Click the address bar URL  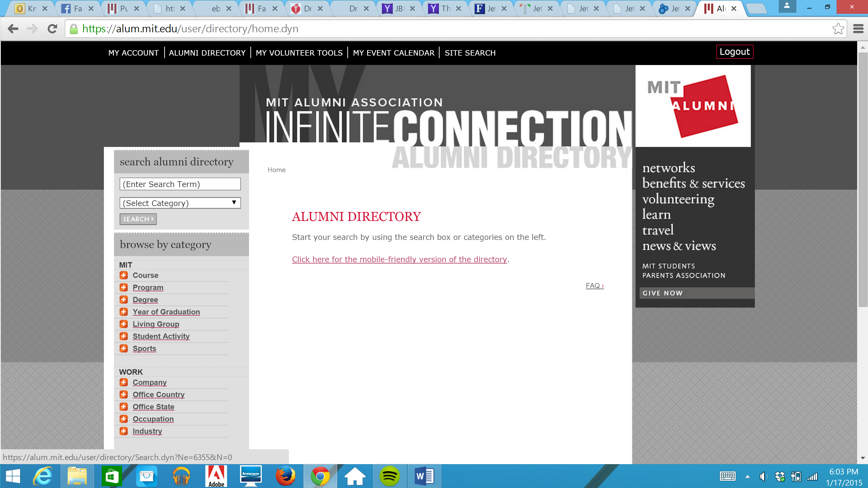point(190,29)
